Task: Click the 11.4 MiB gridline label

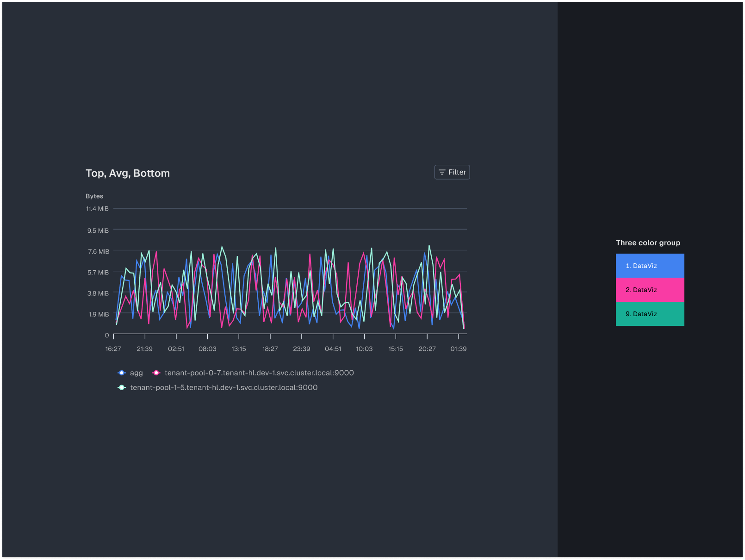Action: [x=97, y=208]
